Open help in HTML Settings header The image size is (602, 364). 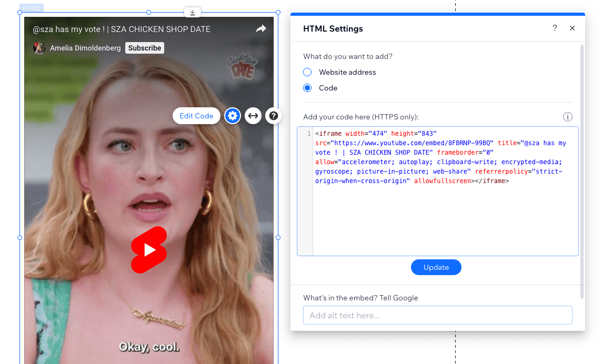[x=555, y=28]
